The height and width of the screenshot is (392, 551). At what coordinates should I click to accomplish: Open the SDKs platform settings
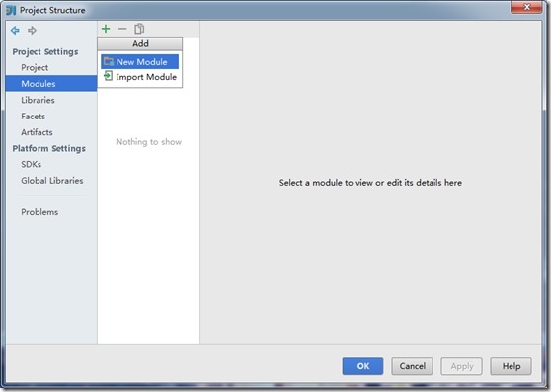coord(31,164)
